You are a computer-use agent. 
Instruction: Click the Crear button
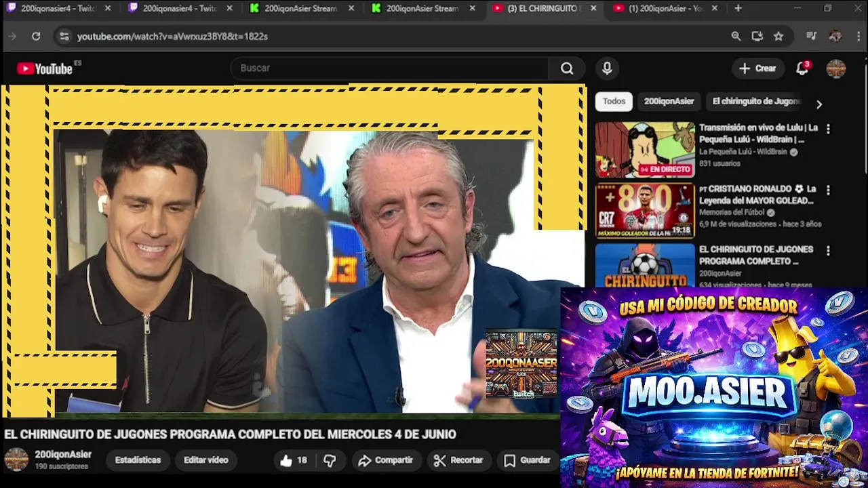click(757, 68)
